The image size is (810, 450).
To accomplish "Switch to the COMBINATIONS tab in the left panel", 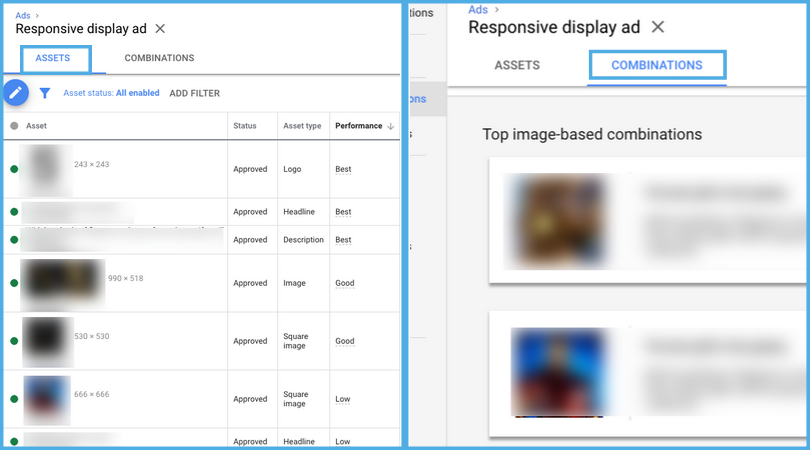I will click(159, 58).
